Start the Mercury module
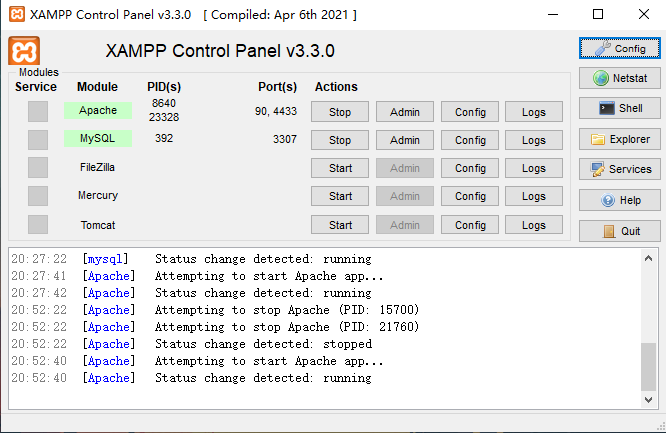This screenshot has width=666, height=433. [x=340, y=196]
